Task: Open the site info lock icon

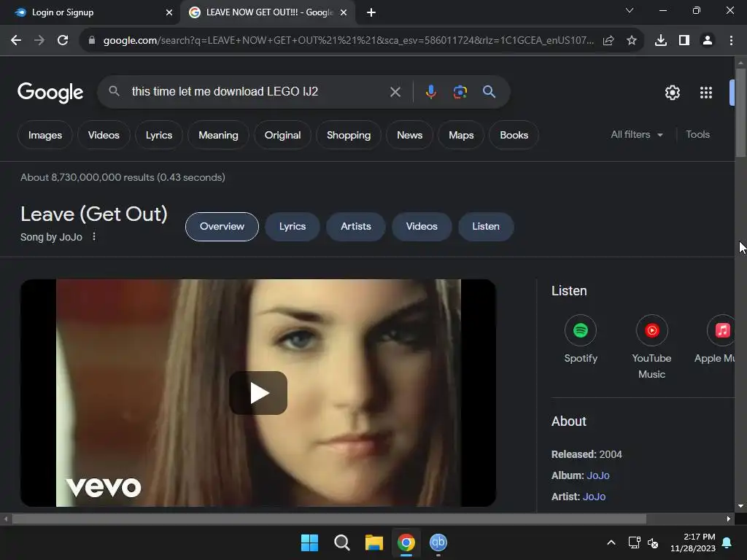Action: pyautogui.click(x=91, y=41)
